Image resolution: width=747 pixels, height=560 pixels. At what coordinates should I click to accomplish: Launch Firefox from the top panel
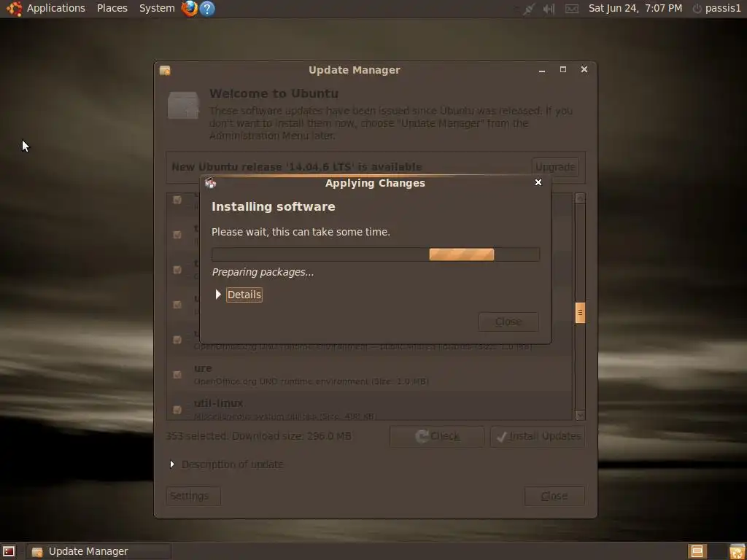[189, 8]
